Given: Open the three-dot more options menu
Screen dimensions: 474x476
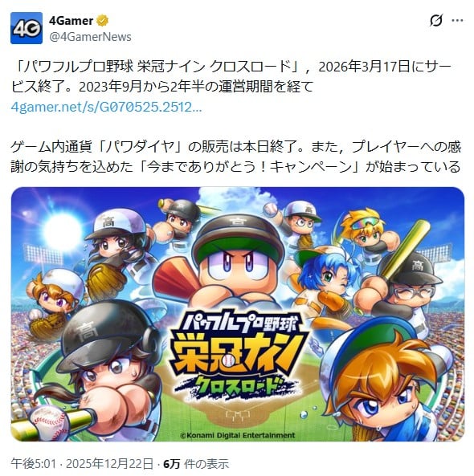Looking at the screenshot, I should point(457,20).
